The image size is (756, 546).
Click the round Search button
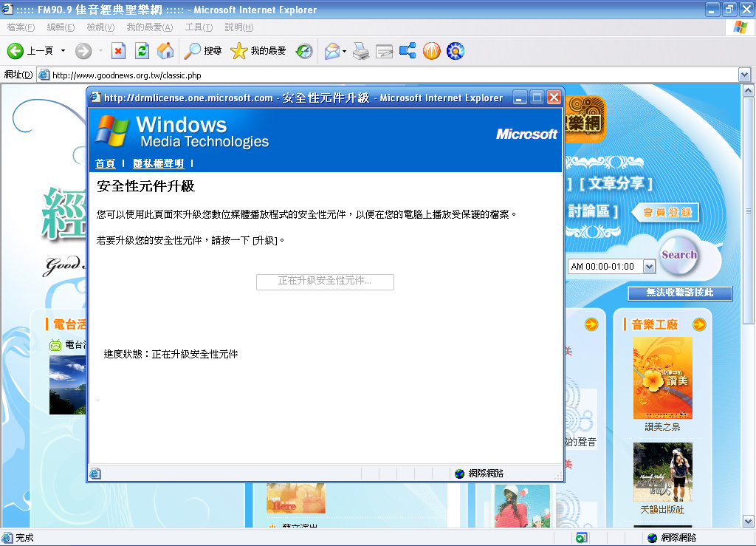pos(679,254)
